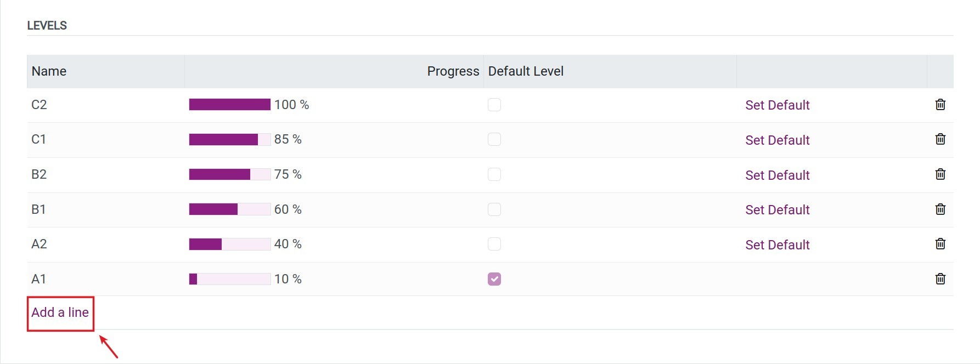980x364 pixels.
Task: Delete the B1 level row
Action: [940, 209]
